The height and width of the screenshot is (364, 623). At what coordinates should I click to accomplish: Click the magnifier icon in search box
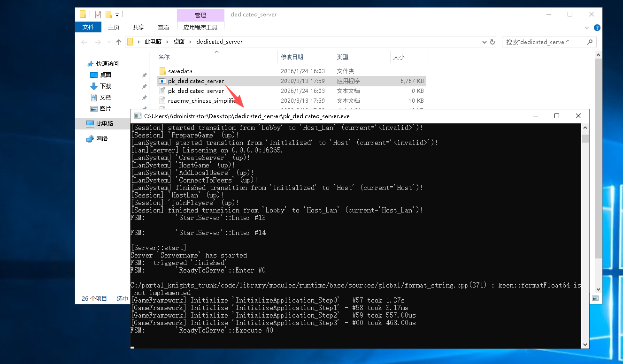(x=590, y=42)
